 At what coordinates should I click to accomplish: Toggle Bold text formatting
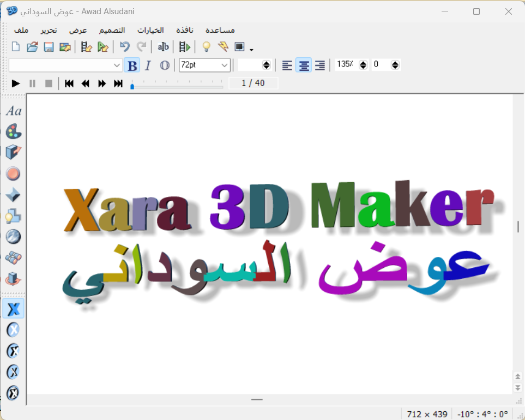131,65
